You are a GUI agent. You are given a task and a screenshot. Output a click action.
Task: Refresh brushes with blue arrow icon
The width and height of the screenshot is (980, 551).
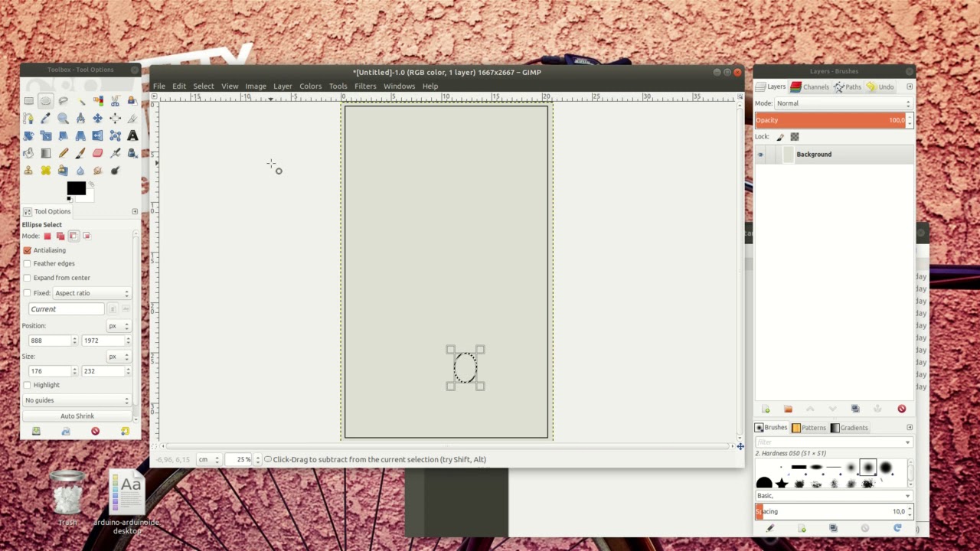(x=897, y=528)
